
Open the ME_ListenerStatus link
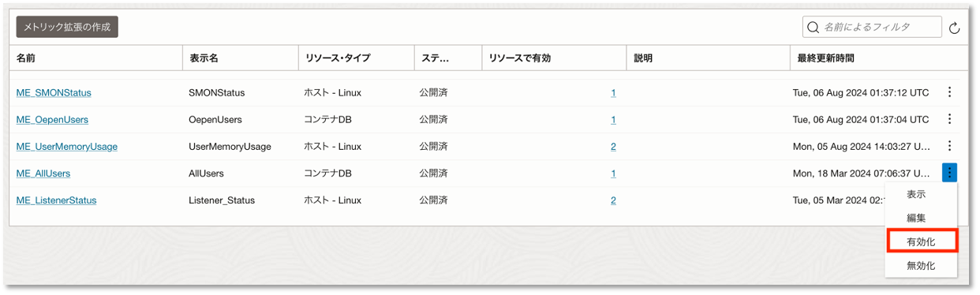click(56, 200)
